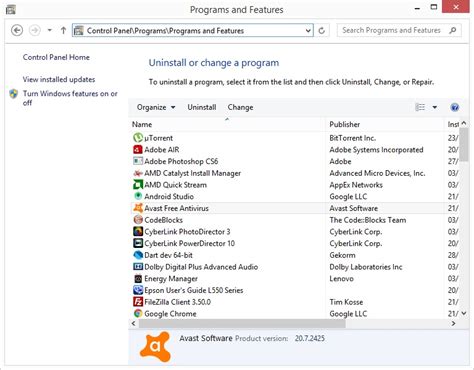Click the CodeBlocks program icon
This screenshot has height=370, width=474.
coord(138,220)
